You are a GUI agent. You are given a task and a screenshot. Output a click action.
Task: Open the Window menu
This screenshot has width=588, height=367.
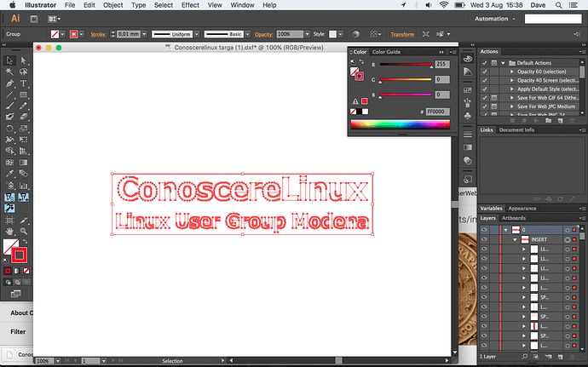click(242, 5)
